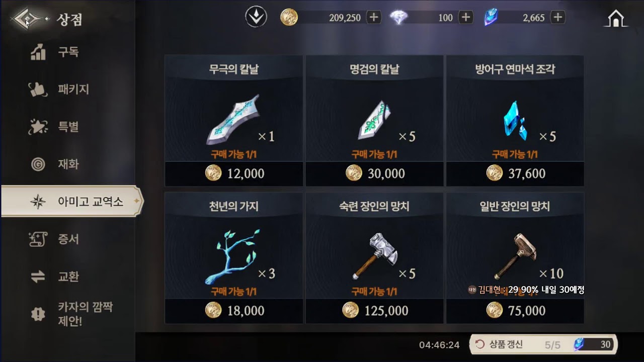This screenshot has height=362, width=644.
Task: Click the back arrow beside 상점
Action: (28, 20)
